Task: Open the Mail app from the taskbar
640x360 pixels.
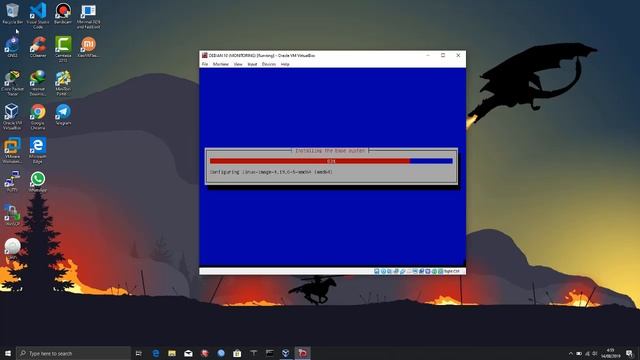Action: [188, 353]
